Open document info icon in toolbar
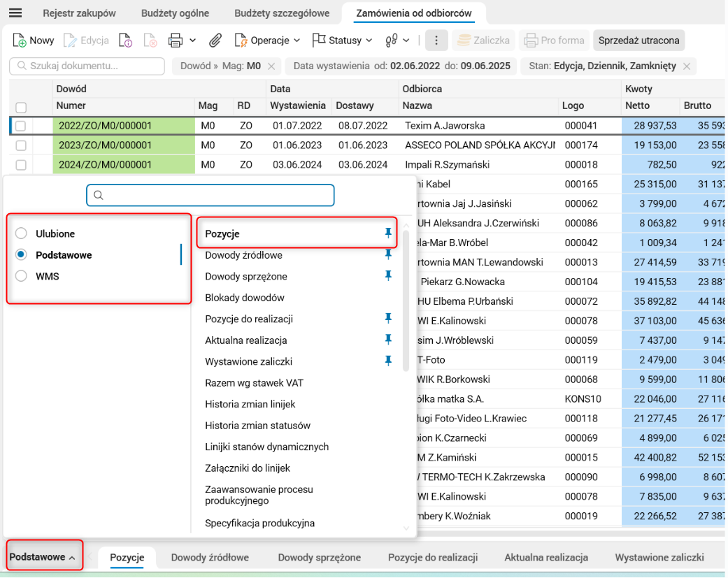 125,41
